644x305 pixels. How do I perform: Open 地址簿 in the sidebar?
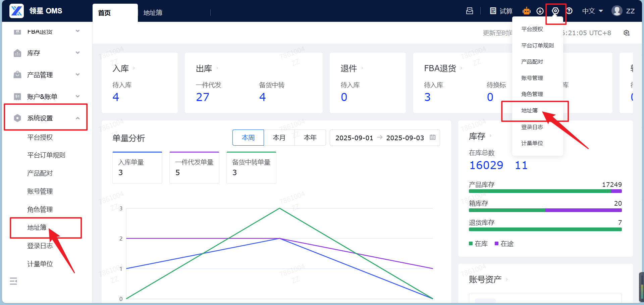(37, 227)
